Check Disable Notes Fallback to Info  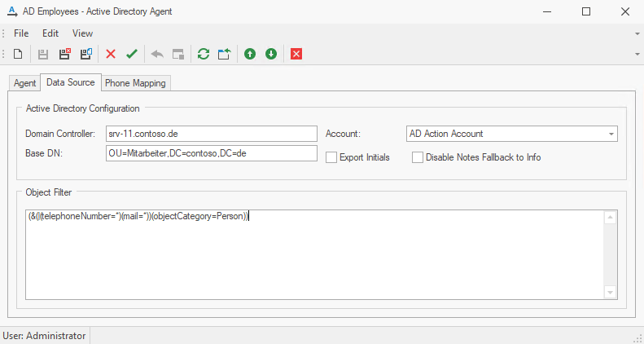coord(418,157)
